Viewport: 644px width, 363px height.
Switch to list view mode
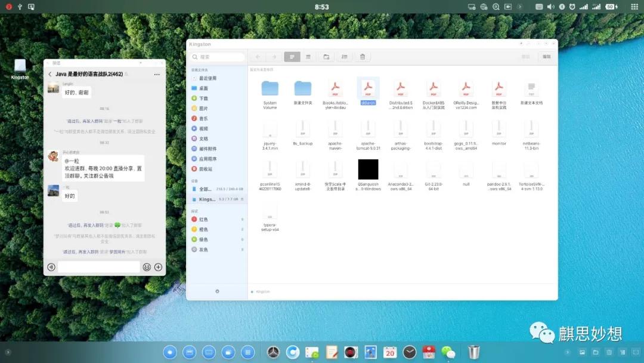[308, 57]
